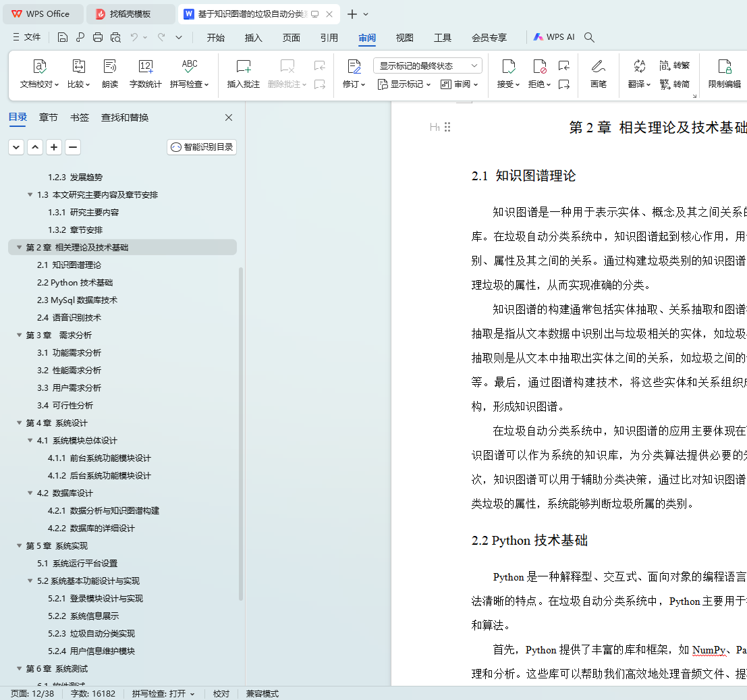Viewport: 747px width, 700px height.
Task: Click the 智能识别目录 button
Action: 202,147
